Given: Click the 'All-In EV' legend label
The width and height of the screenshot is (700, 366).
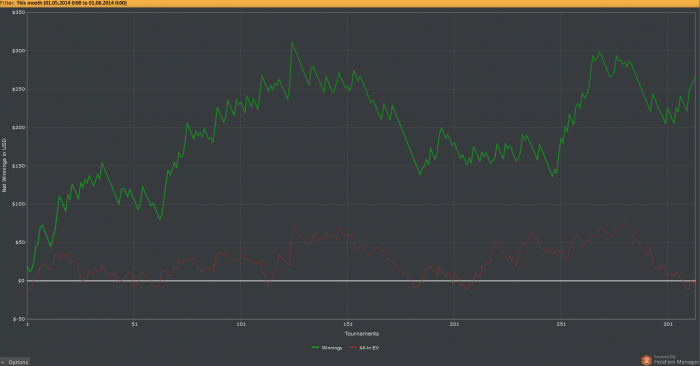Looking at the screenshot, I should [369, 348].
